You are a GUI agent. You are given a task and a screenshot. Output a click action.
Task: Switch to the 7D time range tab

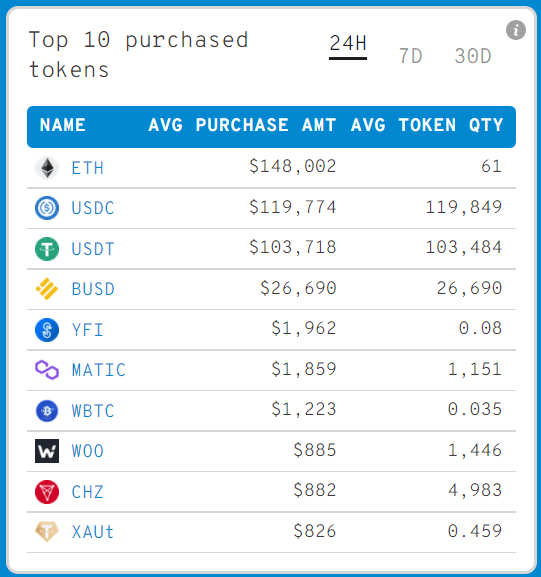[x=410, y=56]
